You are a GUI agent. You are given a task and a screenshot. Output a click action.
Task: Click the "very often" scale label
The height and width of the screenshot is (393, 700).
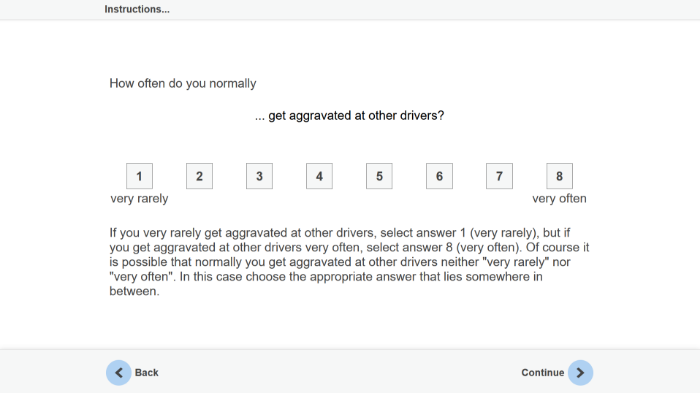pos(559,199)
